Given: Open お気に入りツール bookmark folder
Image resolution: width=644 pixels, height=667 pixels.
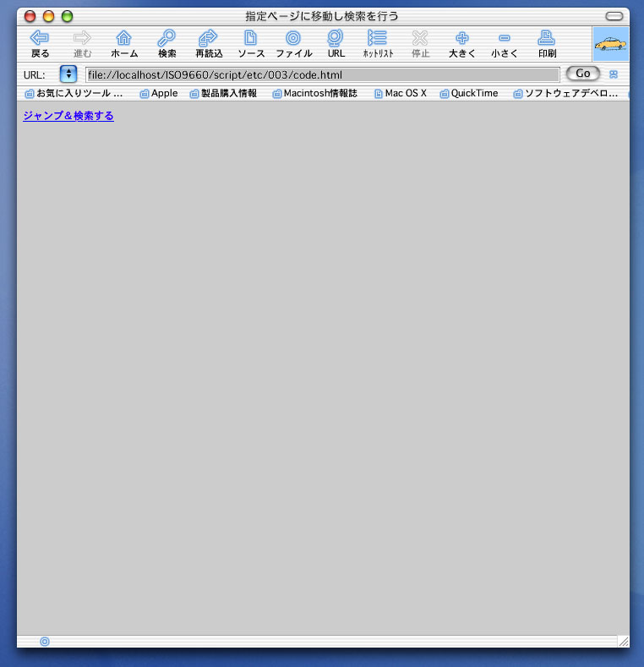Looking at the screenshot, I should pos(74,94).
